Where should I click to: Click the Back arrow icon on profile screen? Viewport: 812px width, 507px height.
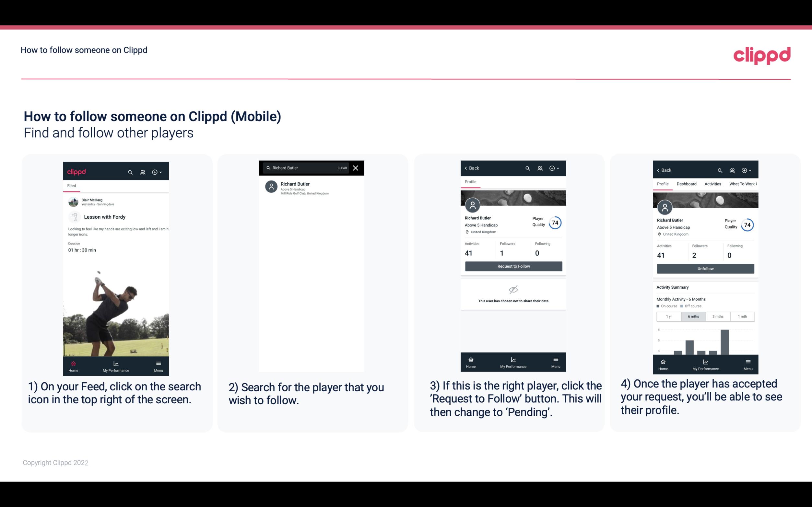point(467,167)
